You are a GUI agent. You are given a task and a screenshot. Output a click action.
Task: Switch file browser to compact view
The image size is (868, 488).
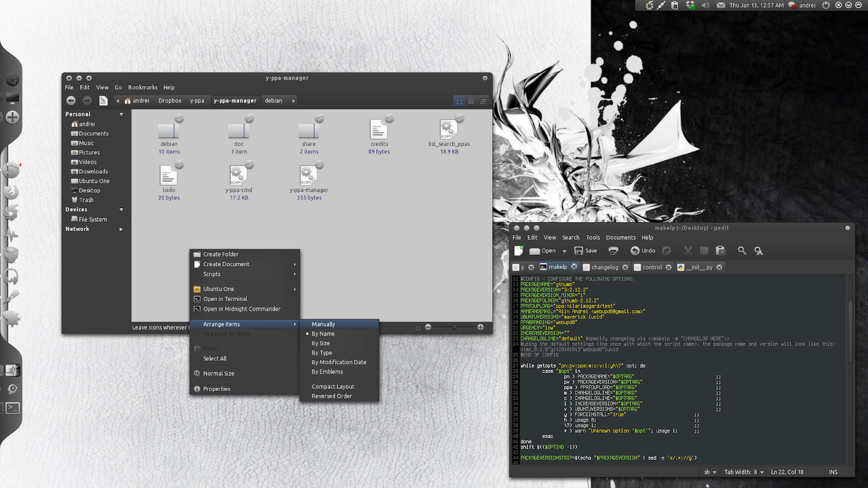[x=483, y=101]
